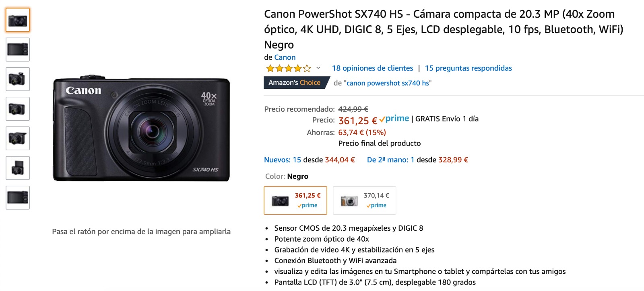Open the Nuevos: 15 offers link

point(282,160)
